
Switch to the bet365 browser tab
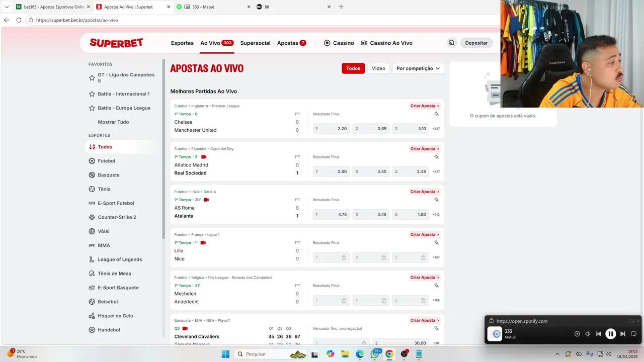pyautogui.click(x=52, y=7)
